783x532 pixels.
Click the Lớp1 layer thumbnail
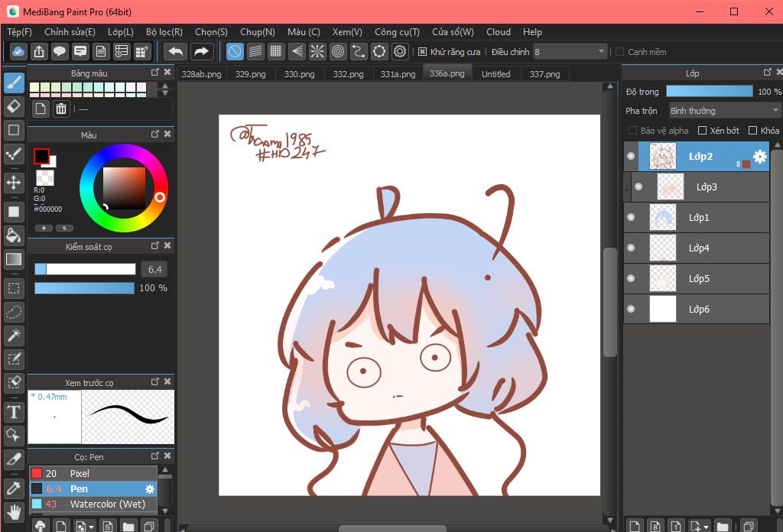click(x=662, y=218)
